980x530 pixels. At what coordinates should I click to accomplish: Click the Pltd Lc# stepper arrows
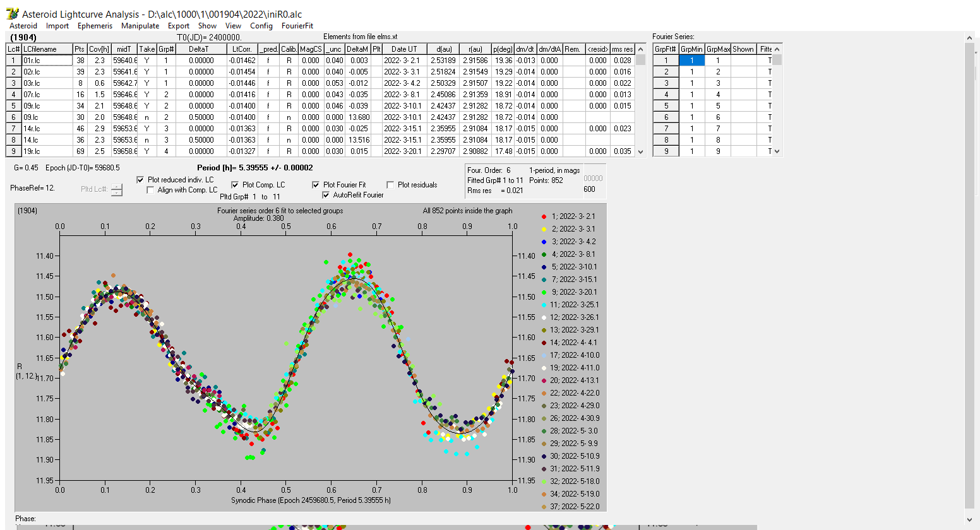click(x=117, y=189)
